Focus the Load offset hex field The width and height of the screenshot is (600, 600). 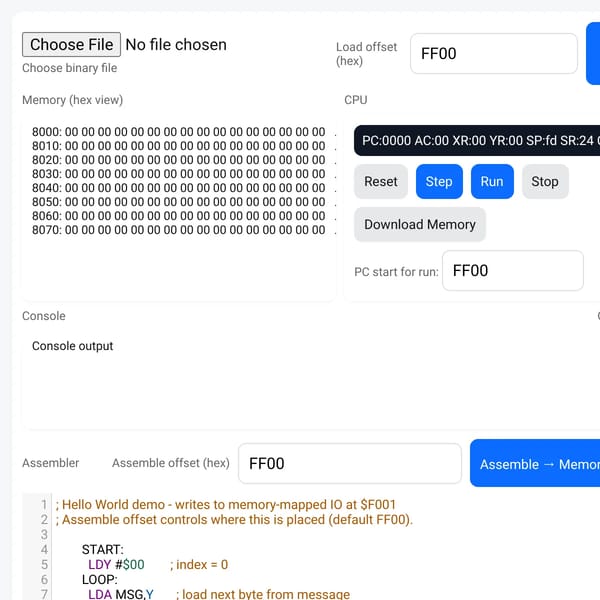[494, 54]
